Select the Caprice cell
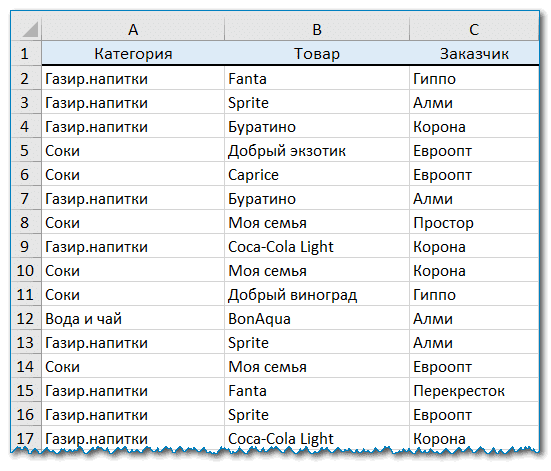 click(317, 174)
